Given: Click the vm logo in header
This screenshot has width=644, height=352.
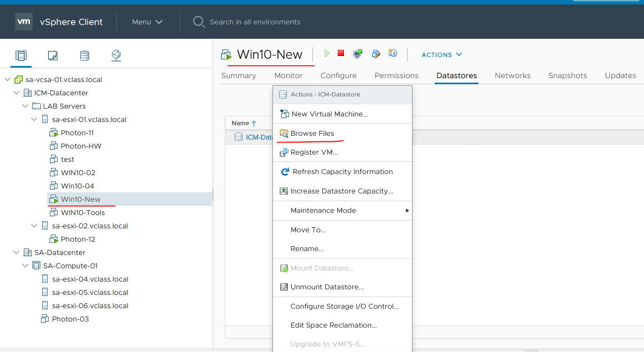Looking at the screenshot, I should 24,22.
